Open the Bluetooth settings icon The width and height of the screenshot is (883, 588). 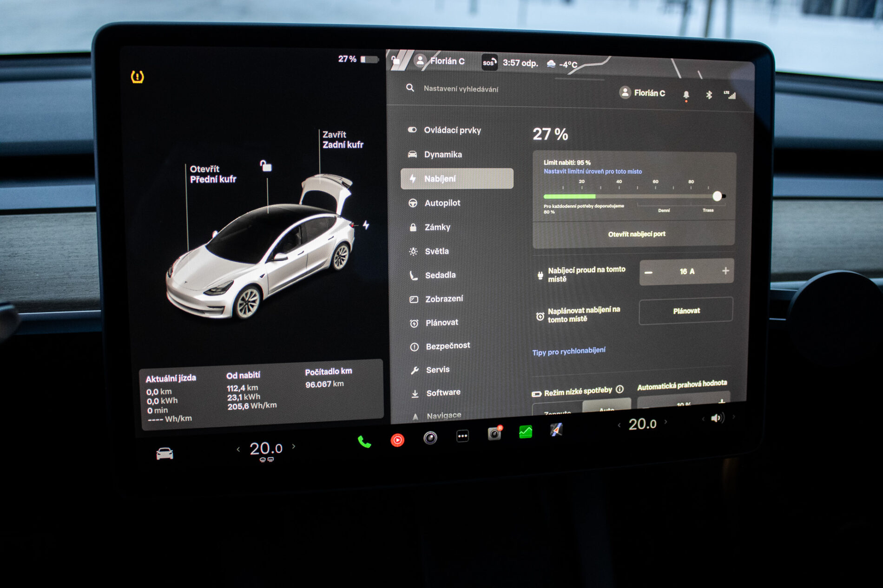(x=709, y=95)
